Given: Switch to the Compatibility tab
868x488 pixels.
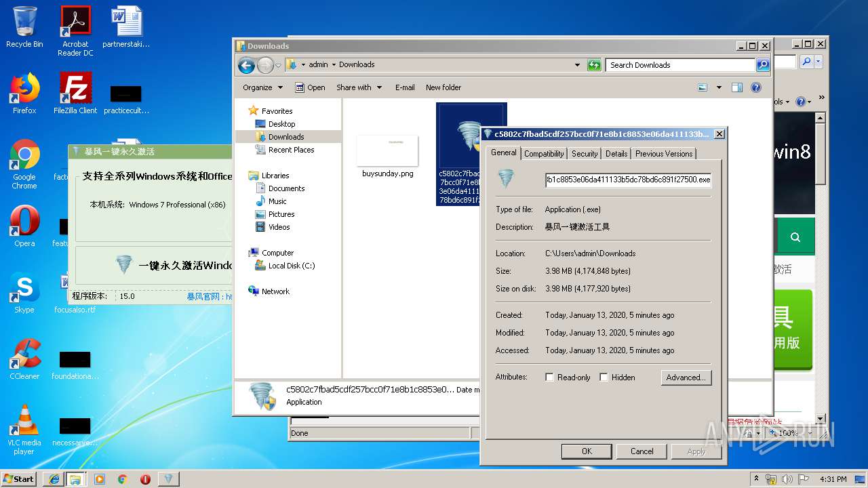Looking at the screenshot, I should (x=544, y=154).
